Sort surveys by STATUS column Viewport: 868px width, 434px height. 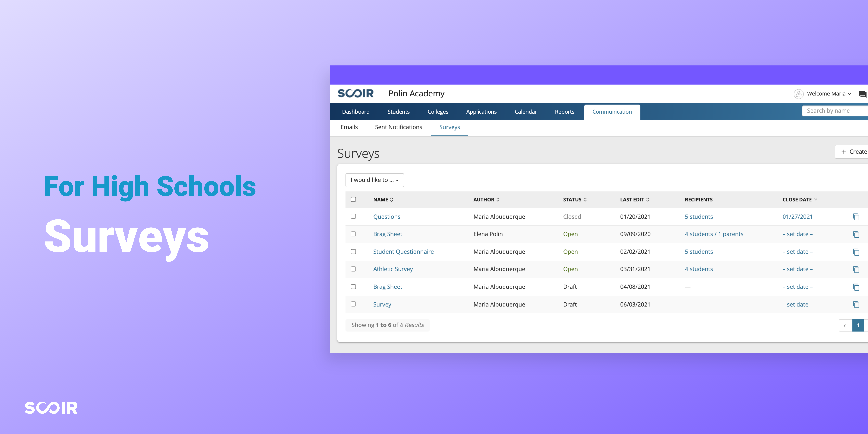[x=575, y=199]
